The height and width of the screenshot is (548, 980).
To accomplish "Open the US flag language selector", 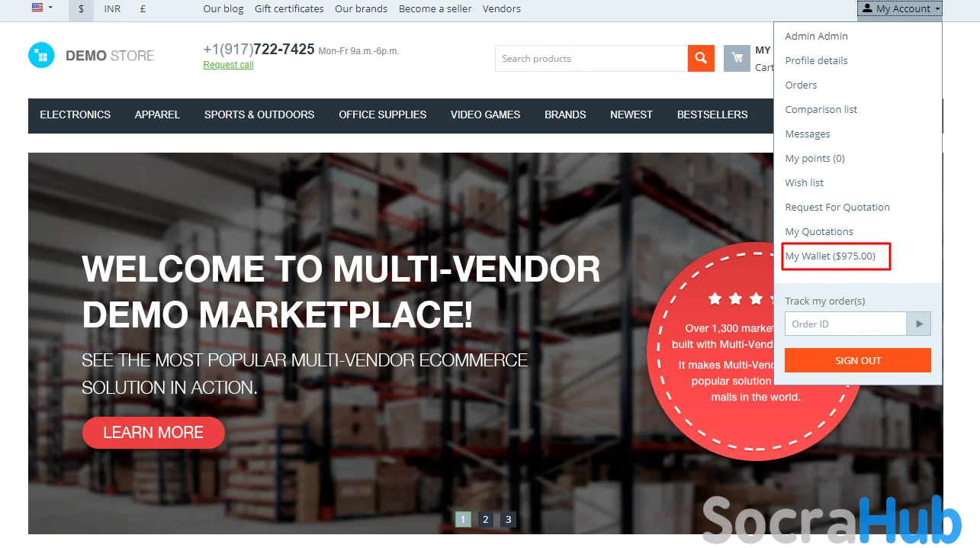I will pos(42,8).
